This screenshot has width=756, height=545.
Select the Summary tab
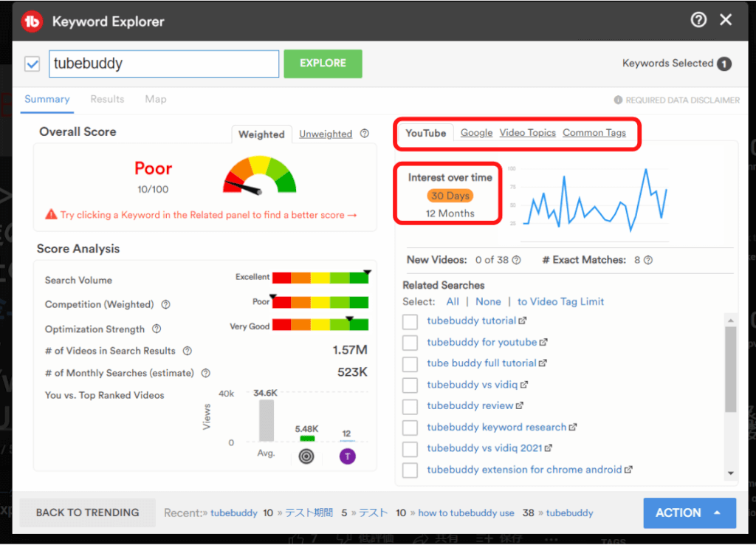(47, 99)
